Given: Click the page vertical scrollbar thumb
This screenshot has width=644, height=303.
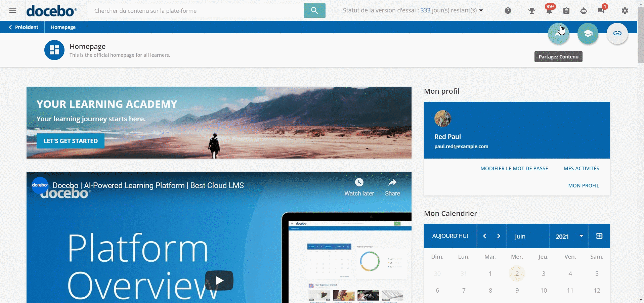Looking at the screenshot, I should tap(641, 35).
